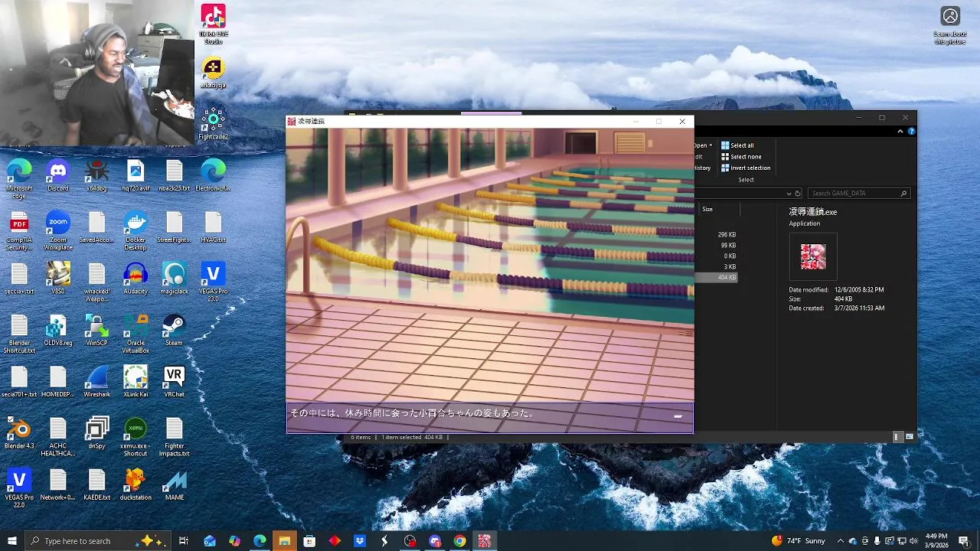
Task: Click Learn about this picture icon
Action: [950, 25]
